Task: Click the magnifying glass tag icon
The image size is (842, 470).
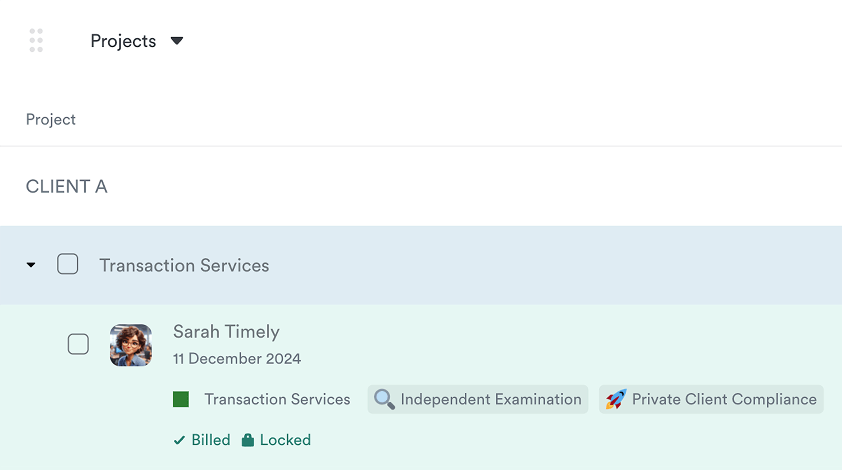Action: [x=384, y=400]
